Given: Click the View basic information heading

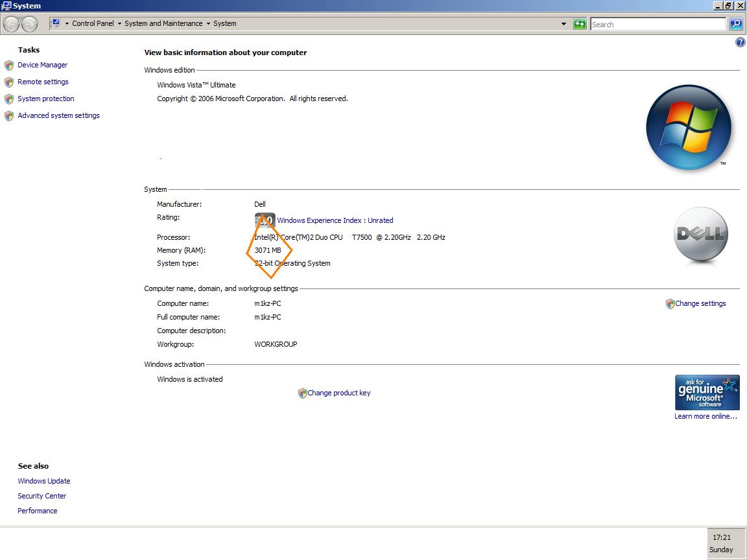Looking at the screenshot, I should tap(226, 52).
